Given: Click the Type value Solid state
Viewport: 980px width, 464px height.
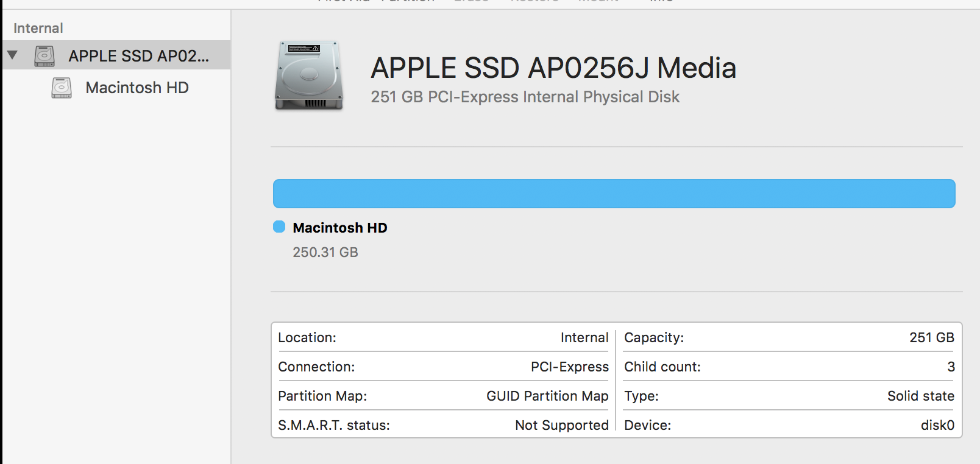Looking at the screenshot, I should coord(921,396).
